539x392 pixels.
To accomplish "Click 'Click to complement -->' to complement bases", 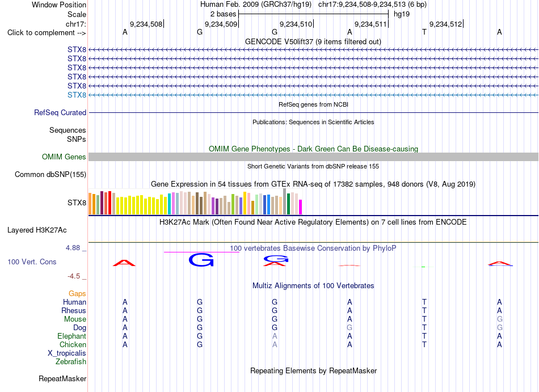I will click(x=47, y=33).
